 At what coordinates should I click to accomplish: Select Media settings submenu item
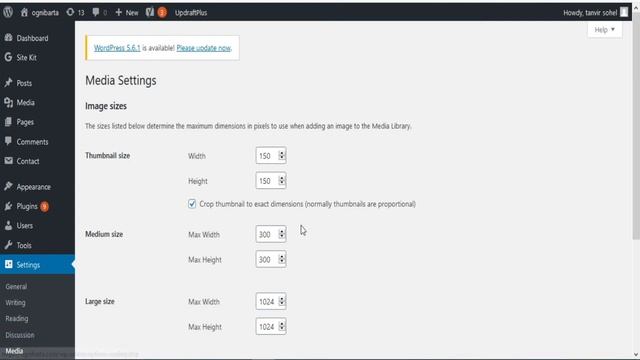(14, 351)
